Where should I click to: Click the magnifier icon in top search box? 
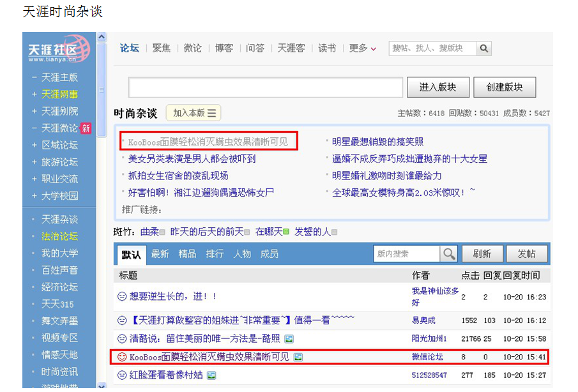tap(484, 49)
